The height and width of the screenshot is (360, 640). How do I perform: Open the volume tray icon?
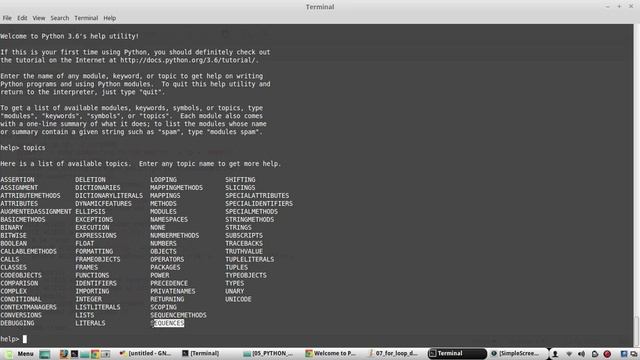(x=581, y=354)
